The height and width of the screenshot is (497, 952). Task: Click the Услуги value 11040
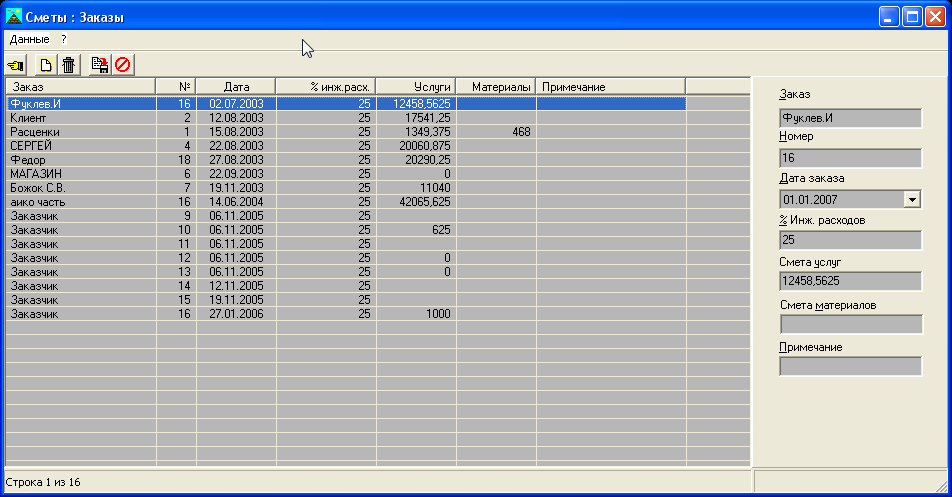tap(416, 188)
